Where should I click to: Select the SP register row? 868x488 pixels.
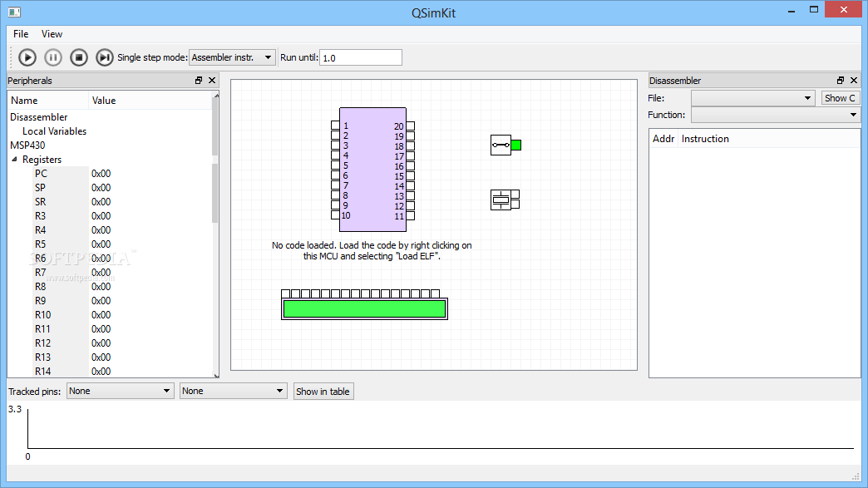coord(110,188)
